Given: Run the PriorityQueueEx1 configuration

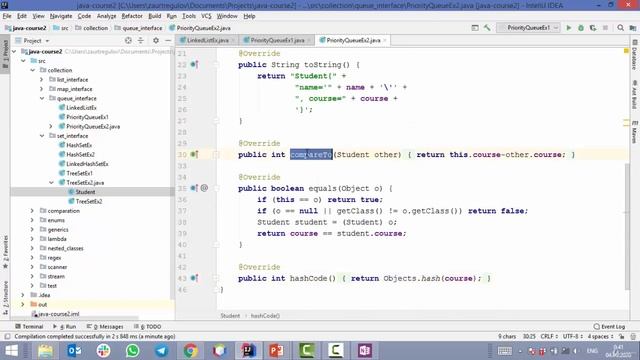Looking at the screenshot, I should point(569,28).
